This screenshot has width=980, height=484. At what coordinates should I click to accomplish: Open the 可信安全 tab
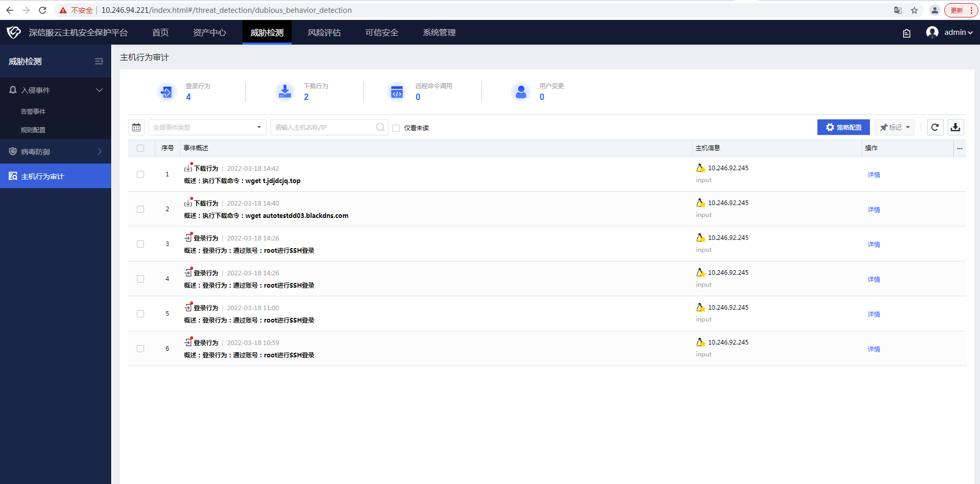pos(382,32)
